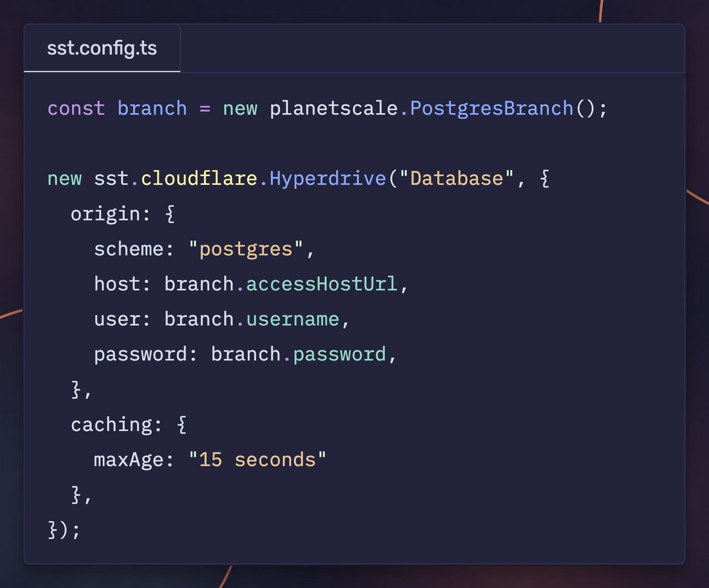Click the 'PostgresBranch' class name

[x=492, y=109]
